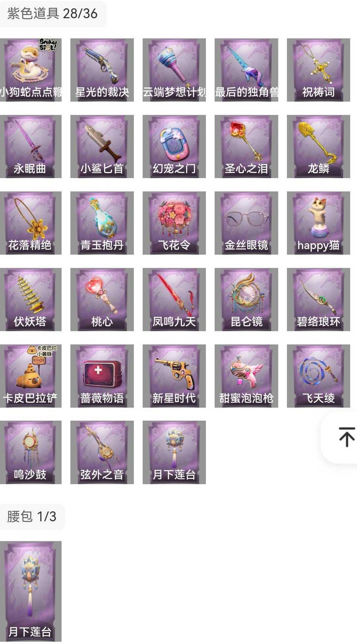
Task: Pick the 桃心 heart wand item
Action: tap(102, 299)
